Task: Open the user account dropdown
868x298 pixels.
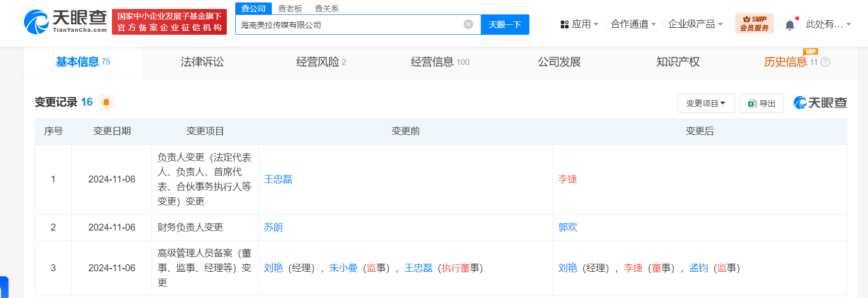Action: click(828, 24)
